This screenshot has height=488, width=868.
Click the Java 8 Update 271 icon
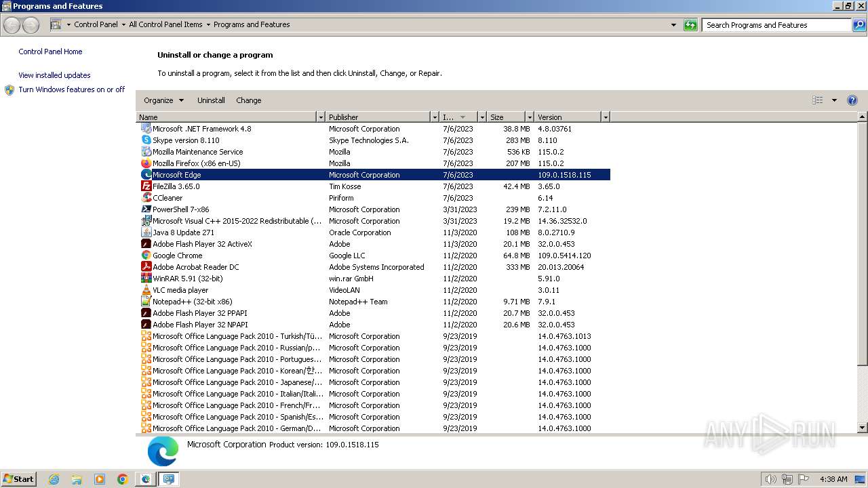(146, 232)
